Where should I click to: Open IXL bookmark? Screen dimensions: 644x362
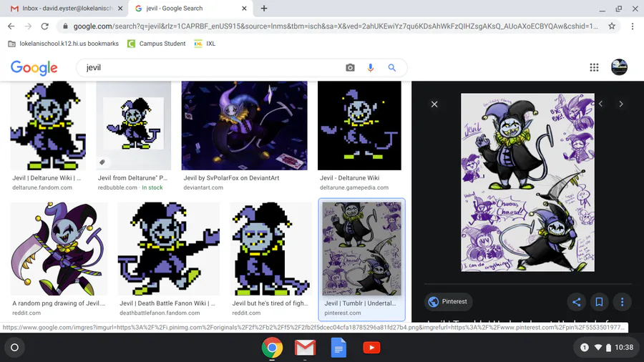point(205,44)
